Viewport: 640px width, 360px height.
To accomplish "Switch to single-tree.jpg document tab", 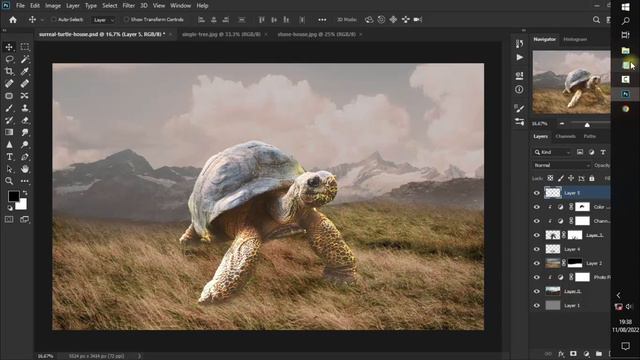I will (x=221, y=35).
